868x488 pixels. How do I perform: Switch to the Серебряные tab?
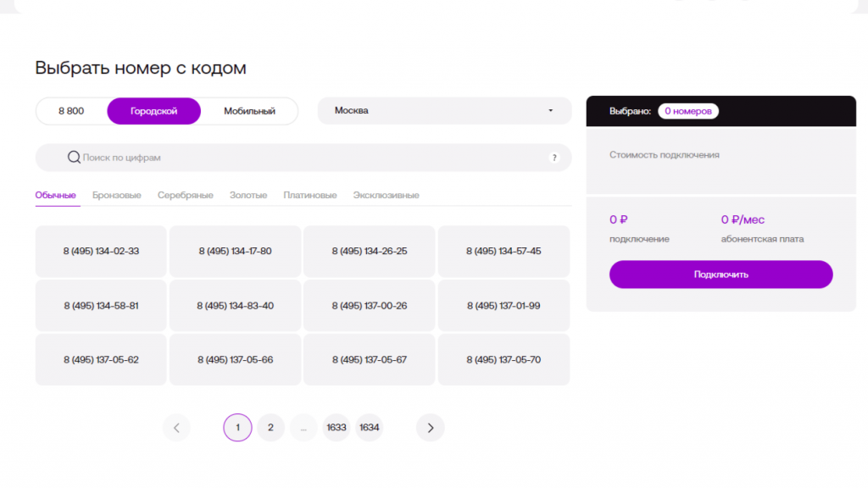pos(185,196)
